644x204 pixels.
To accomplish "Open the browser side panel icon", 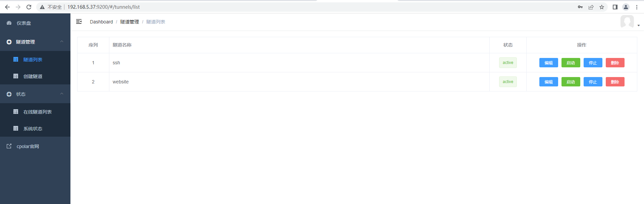I will (615, 7).
